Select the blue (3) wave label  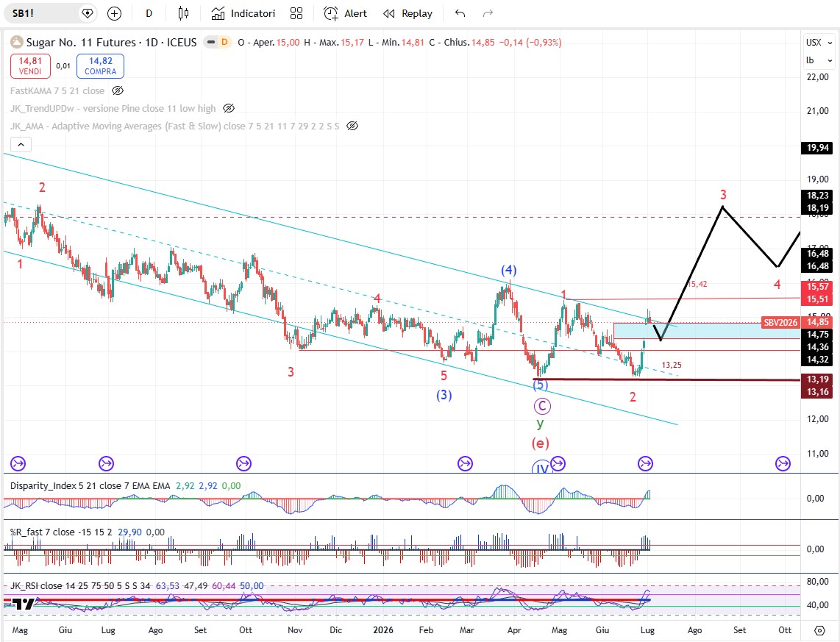tap(444, 395)
